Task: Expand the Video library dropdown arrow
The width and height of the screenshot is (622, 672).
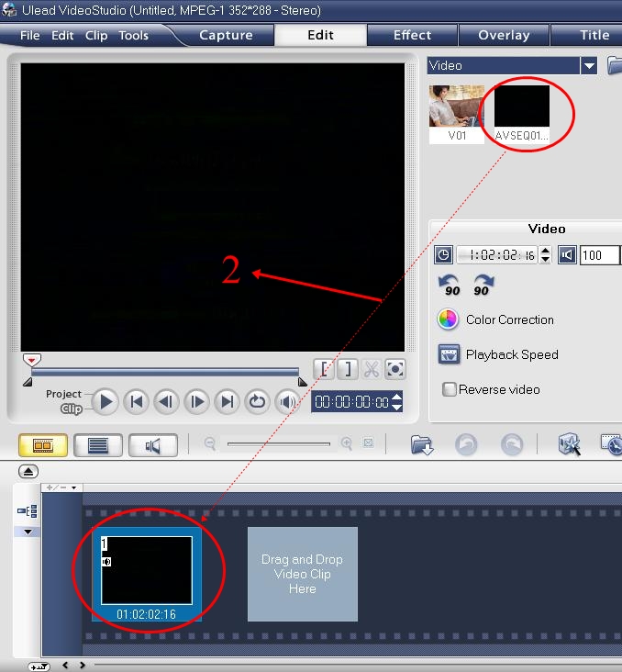Action: [589, 66]
